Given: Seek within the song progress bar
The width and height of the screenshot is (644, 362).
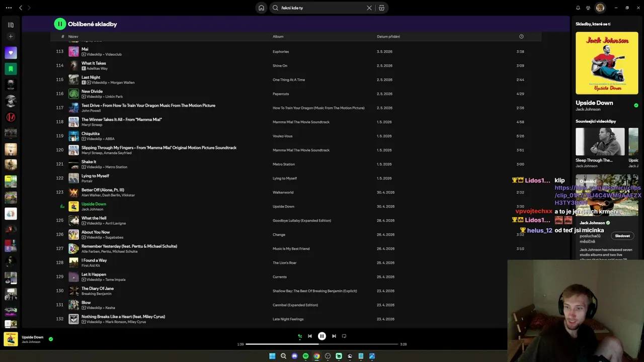Looking at the screenshot, I should (322, 344).
